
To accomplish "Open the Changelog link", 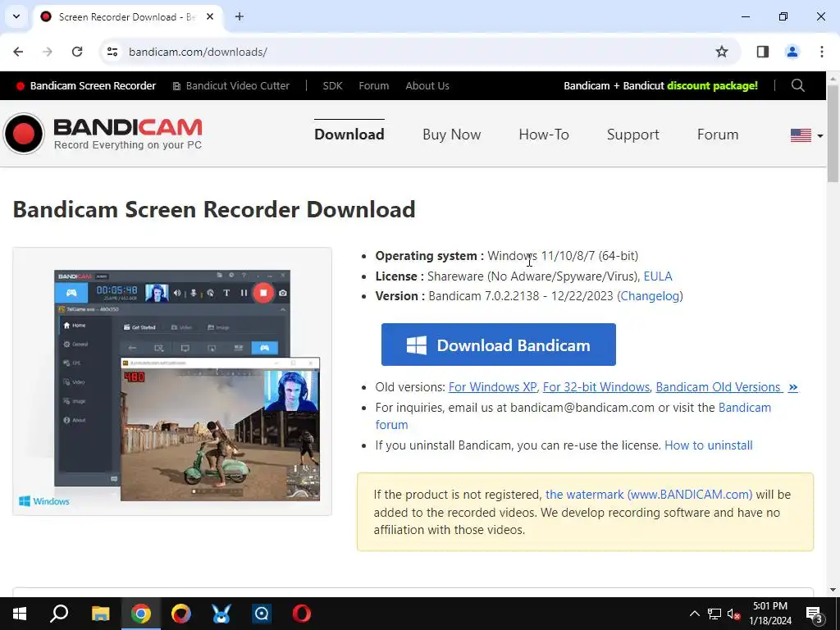I will tap(650, 296).
